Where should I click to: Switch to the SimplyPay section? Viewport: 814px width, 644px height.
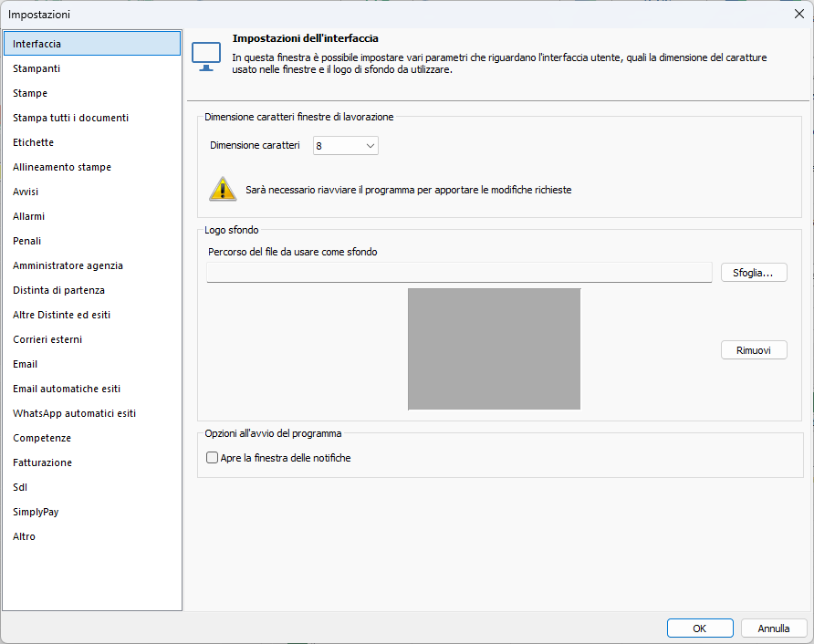(36, 512)
